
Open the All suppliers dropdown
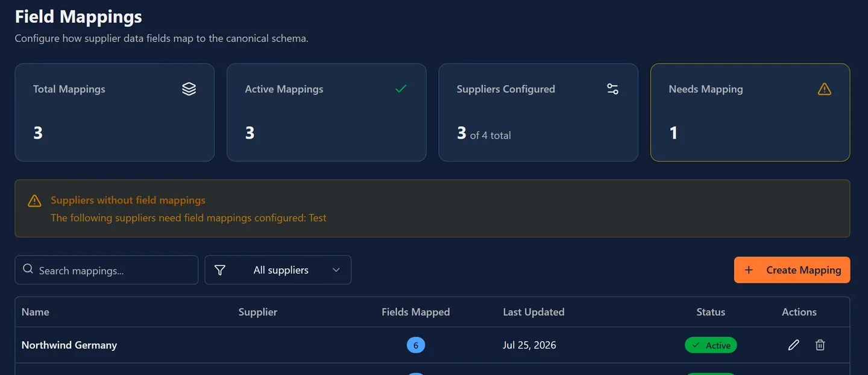click(278, 270)
